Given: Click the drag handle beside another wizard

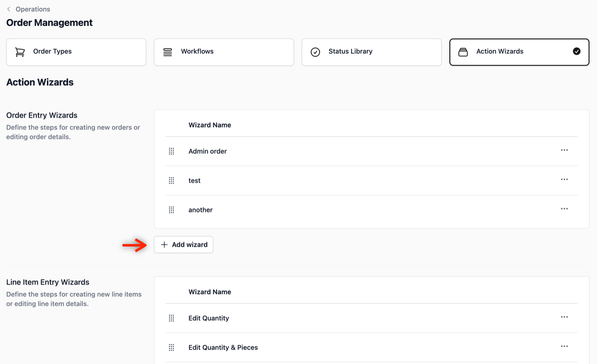Looking at the screenshot, I should click(171, 210).
